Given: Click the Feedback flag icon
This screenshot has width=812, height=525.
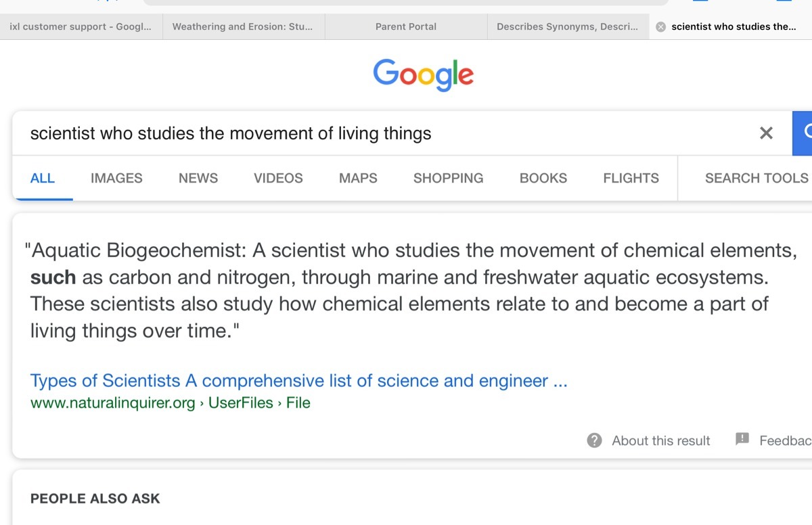Looking at the screenshot, I should (742, 439).
